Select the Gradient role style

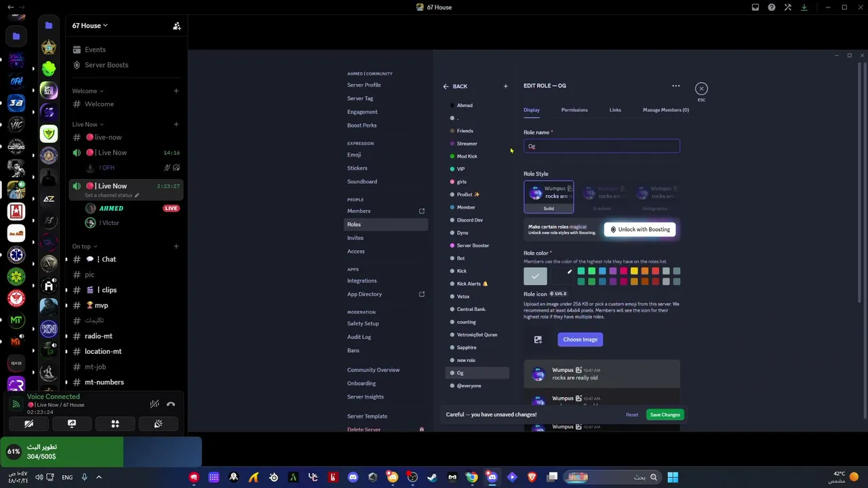click(601, 197)
